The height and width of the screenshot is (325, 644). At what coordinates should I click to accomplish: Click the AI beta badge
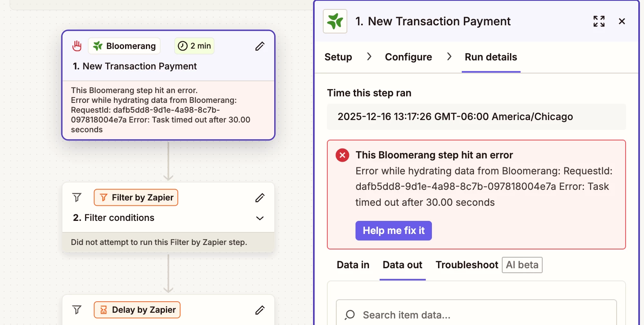(522, 265)
